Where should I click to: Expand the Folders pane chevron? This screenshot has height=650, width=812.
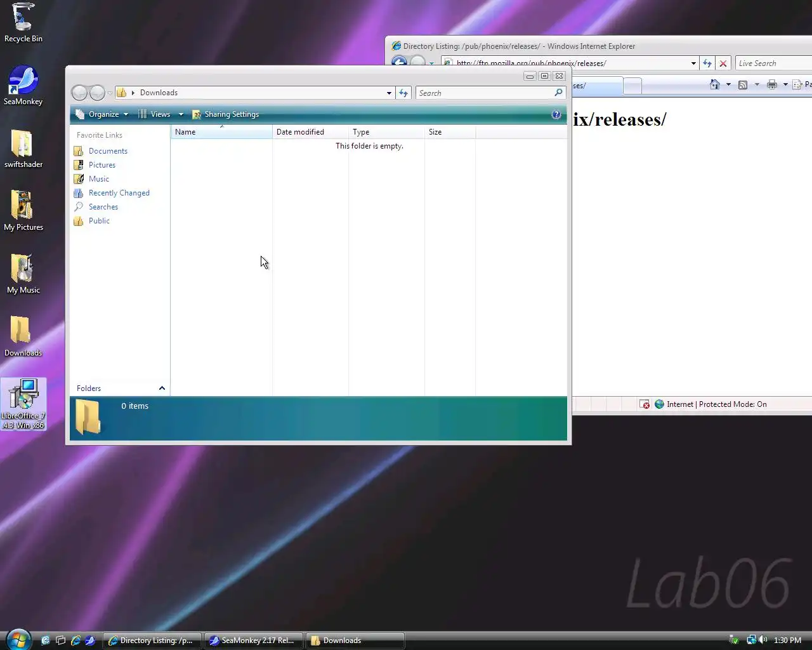[162, 388]
